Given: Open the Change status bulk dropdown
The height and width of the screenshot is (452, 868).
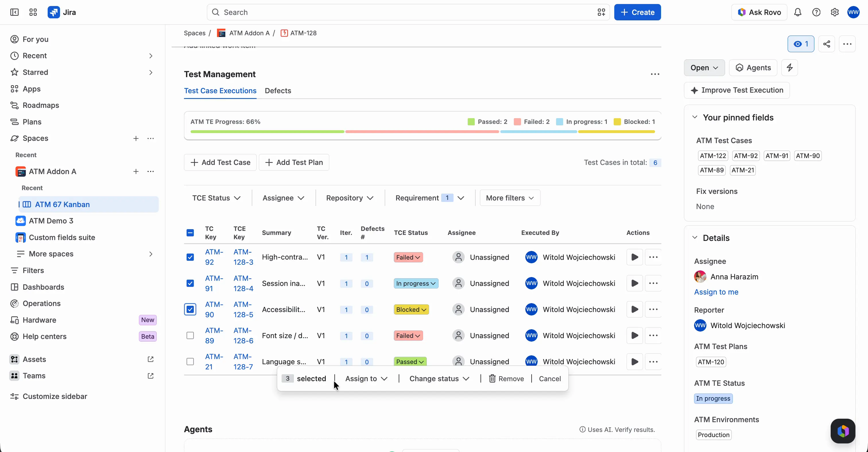Looking at the screenshot, I should coord(439,379).
